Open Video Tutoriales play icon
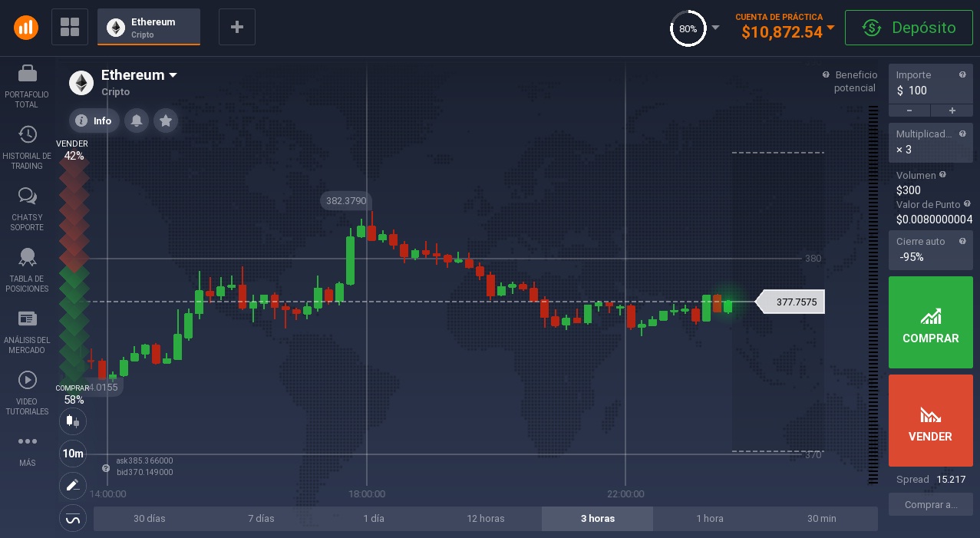 (x=27, y=380)
